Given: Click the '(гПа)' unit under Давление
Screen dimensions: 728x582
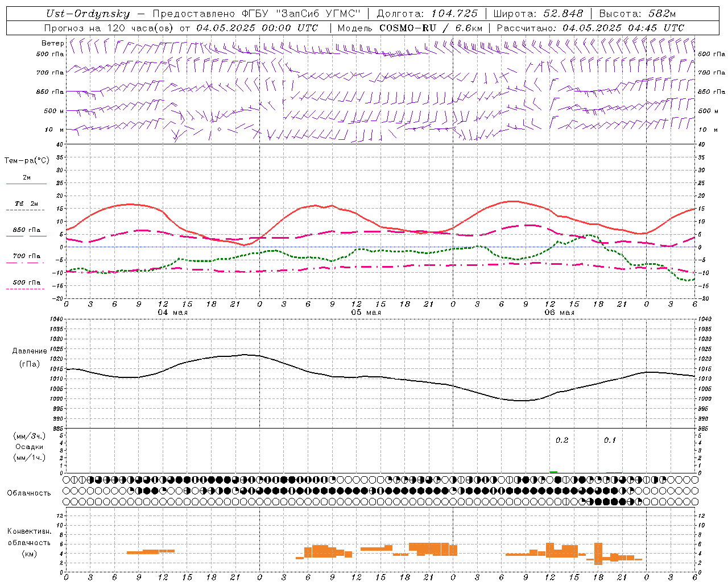Looking at the screenshot, I should pyautogui.click(x=30, y=364).
